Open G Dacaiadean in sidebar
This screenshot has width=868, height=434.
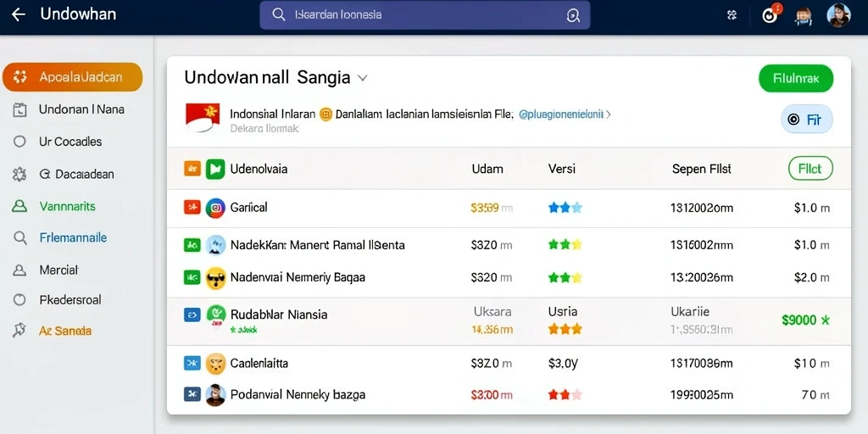pyautogui.click(x=76, y=175)
